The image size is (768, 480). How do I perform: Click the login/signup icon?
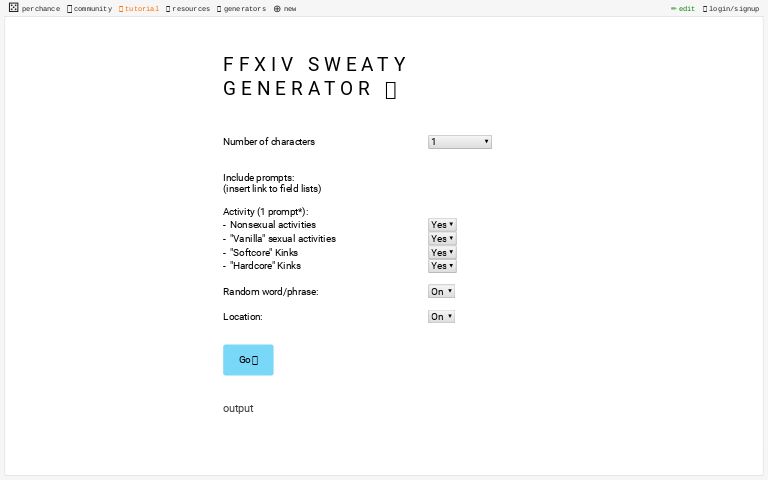705,8
